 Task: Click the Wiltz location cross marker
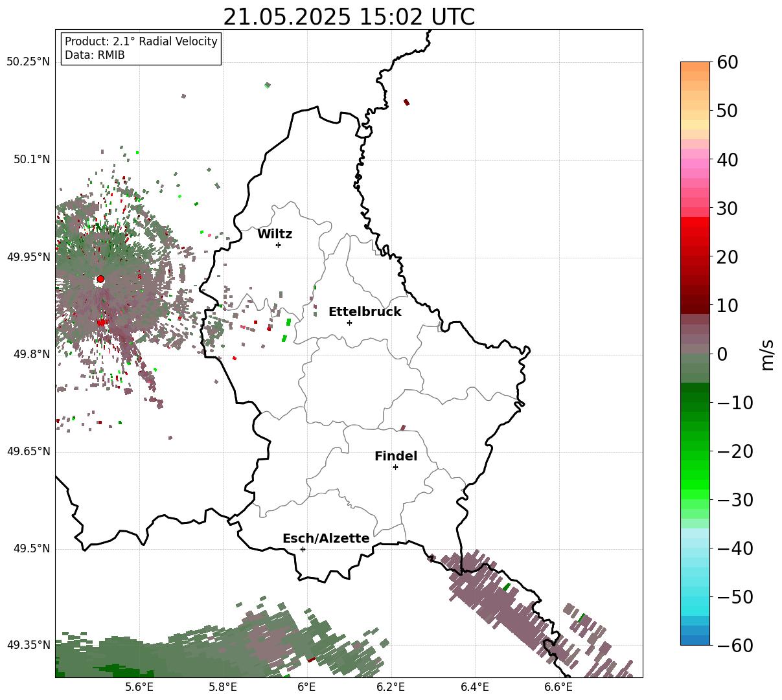(278, 245)
